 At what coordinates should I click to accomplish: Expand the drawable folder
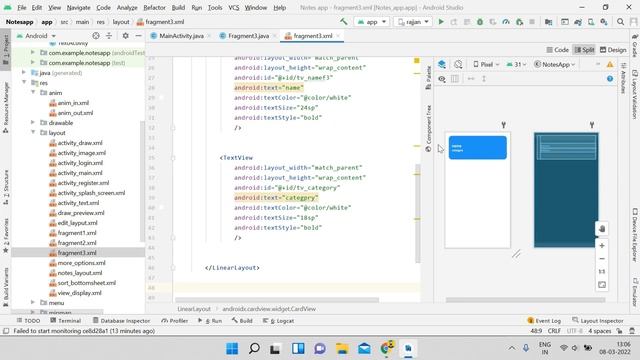pyautogui.click(x=33, y=122)
